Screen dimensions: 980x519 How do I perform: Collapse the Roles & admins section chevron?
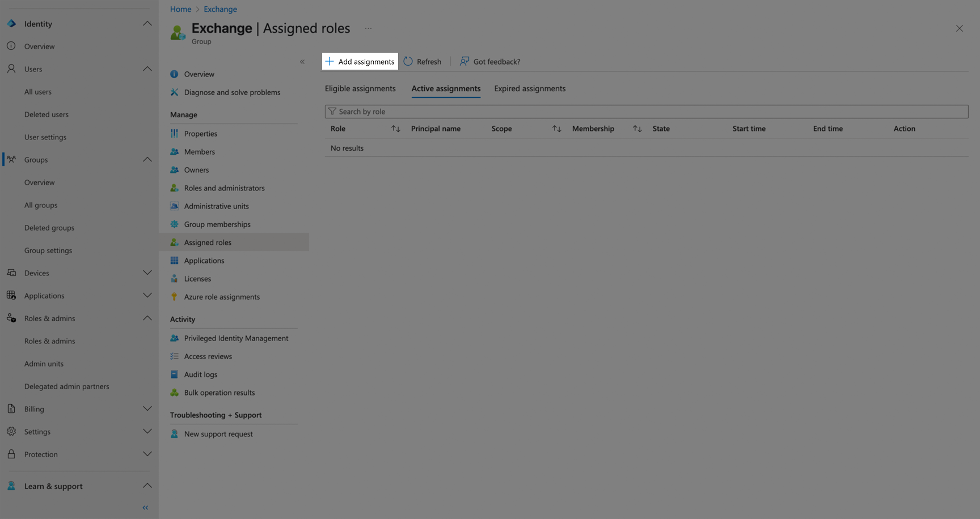tap(147, 318)
